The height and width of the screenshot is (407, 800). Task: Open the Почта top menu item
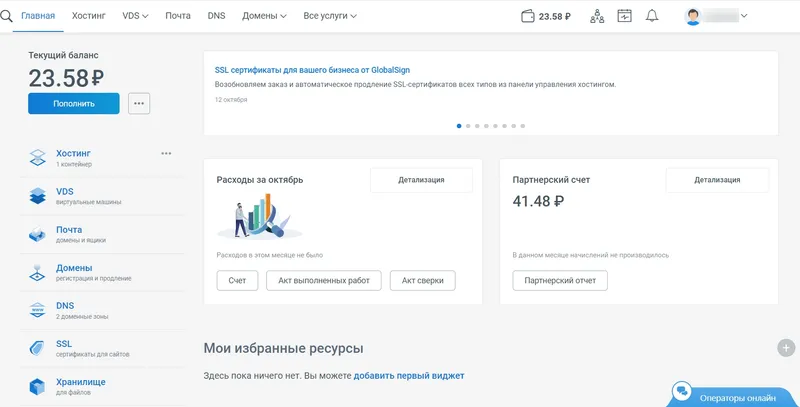click(178, 16)
